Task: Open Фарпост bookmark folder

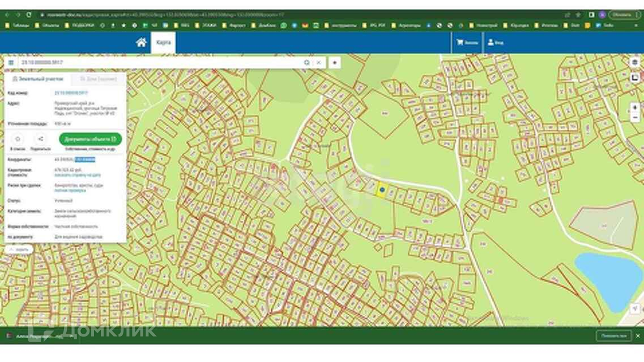Action: pyautogui.click(x=234, y=25)
